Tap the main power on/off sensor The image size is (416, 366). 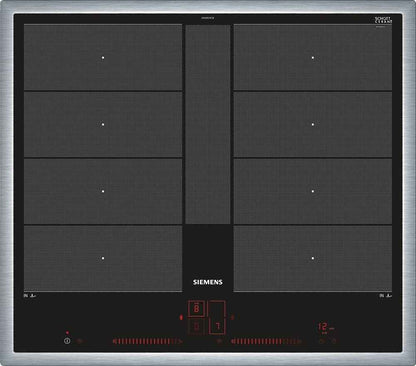click(x=67, y=341)
